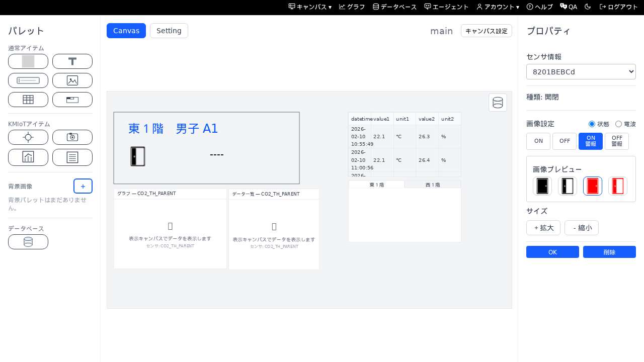Select the KMIoT sensor crosshair item
This screenshot has width=644, height=362.
28,137
